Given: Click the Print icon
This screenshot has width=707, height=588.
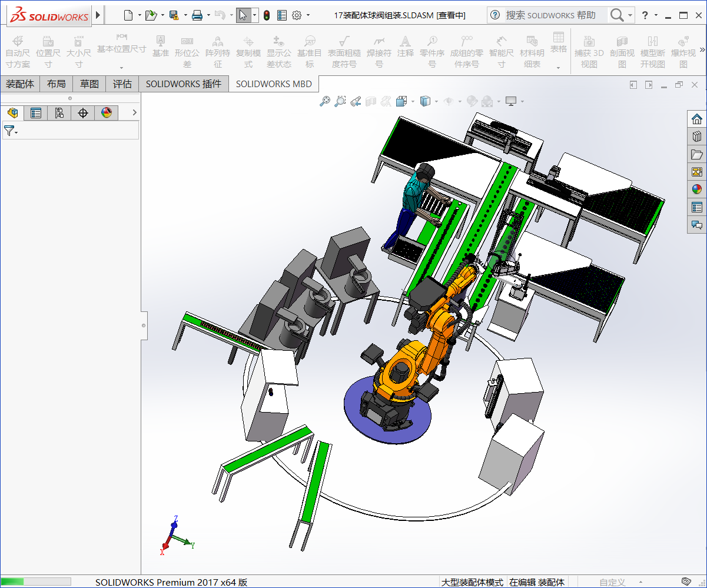Looking at the screenshot, I should 197,15.
